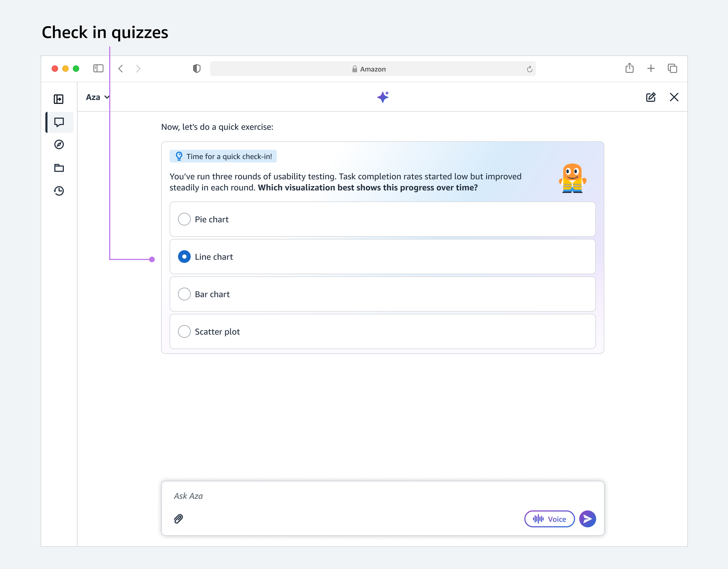Select the Pie chart radio option
Image resolution: width=728 pixels, height=569 pixels.
(184, 219)
